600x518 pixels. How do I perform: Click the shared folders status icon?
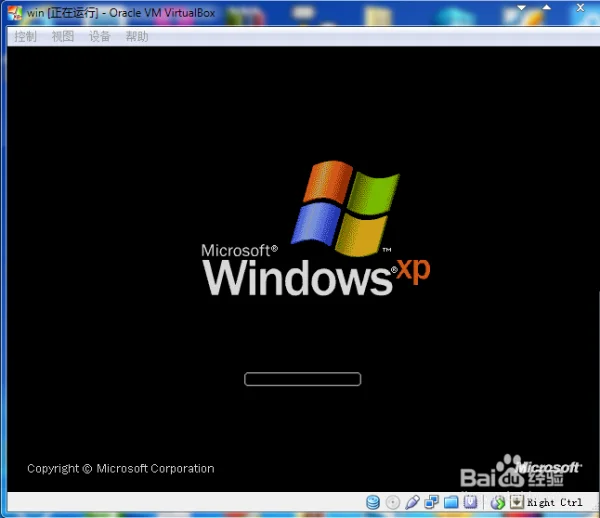pos(451,502)
